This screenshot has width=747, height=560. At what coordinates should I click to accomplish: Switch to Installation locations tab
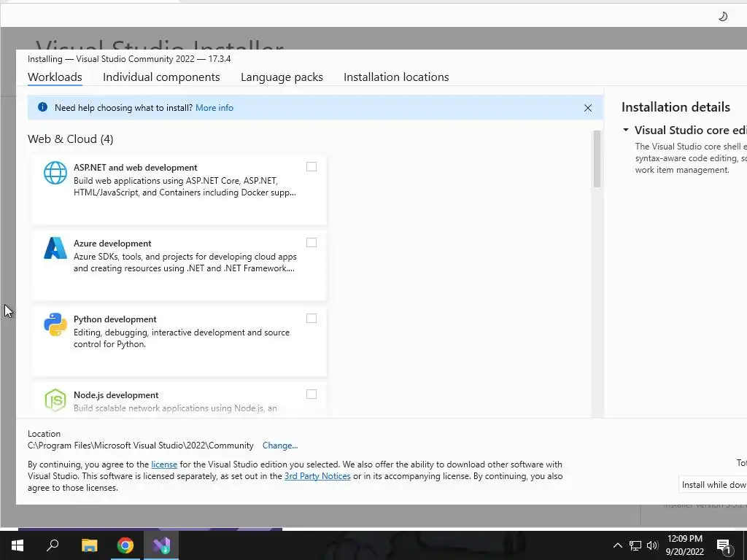(396, 77)
